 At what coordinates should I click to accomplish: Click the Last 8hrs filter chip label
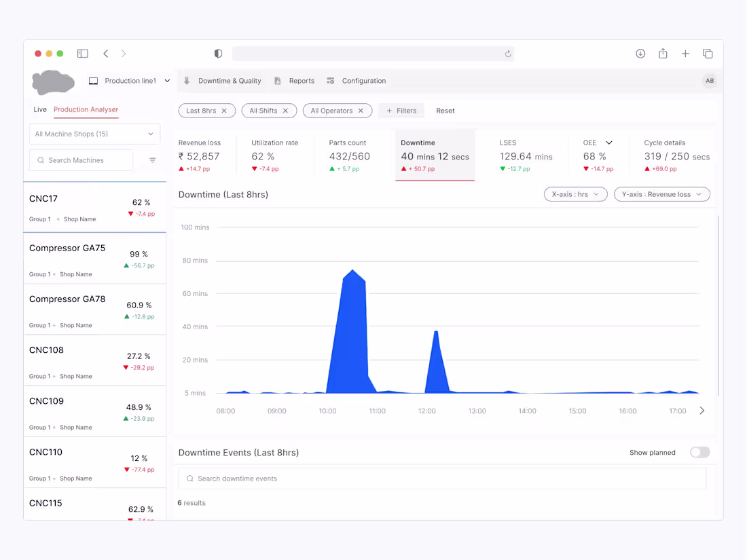201,111
